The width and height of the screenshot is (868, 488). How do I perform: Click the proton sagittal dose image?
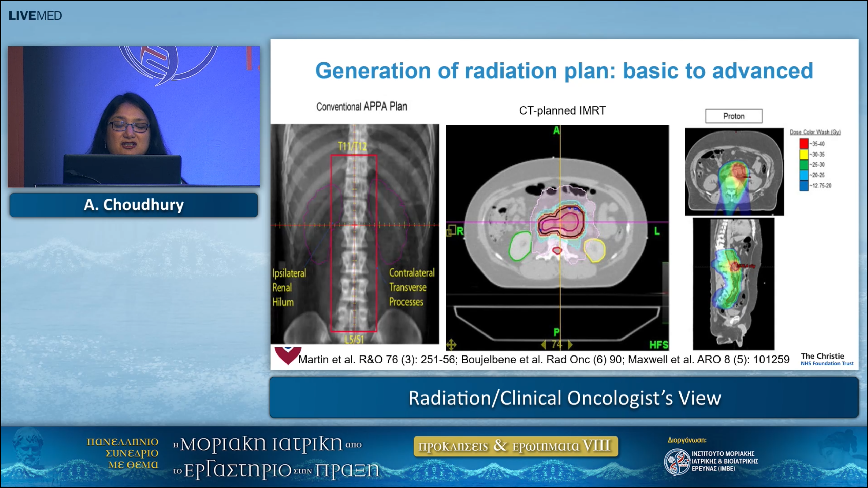pos(734,284)
